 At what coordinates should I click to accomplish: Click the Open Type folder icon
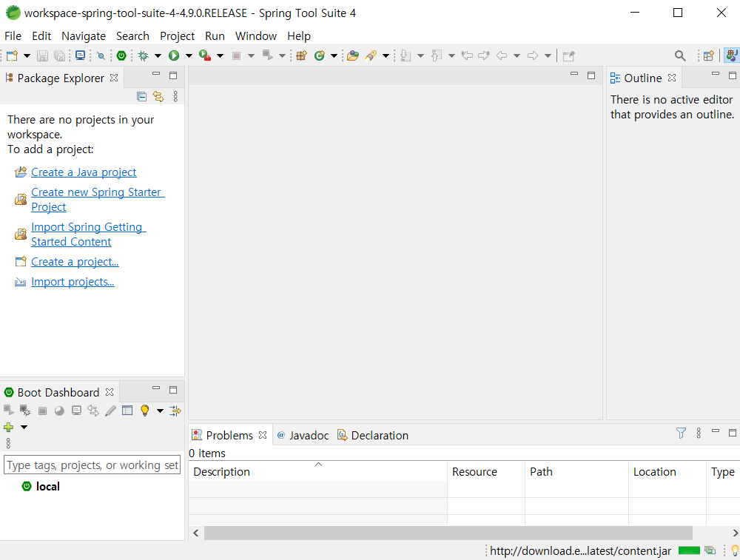(x=353, y=55)
